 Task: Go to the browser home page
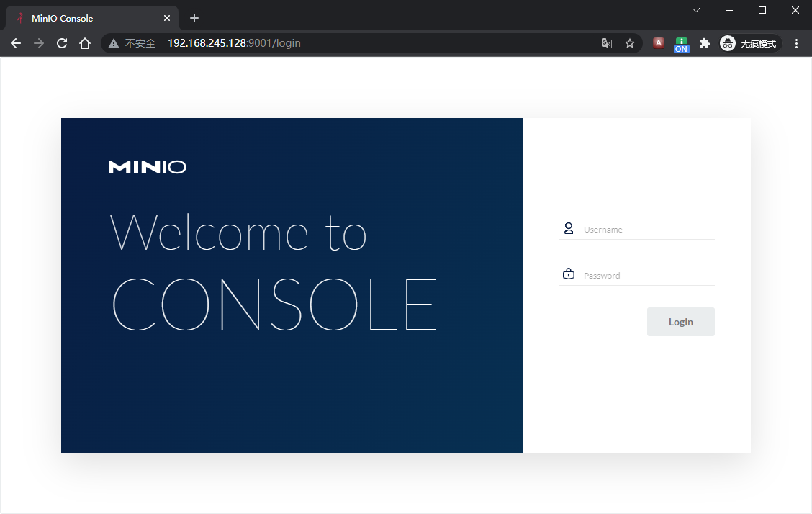pyautogui.click(x=85, y=43)
